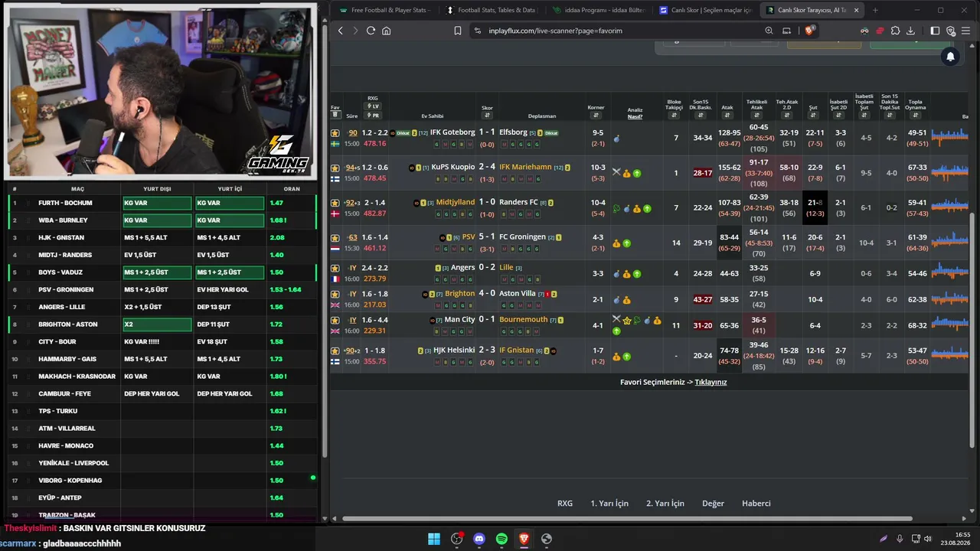Click the zoom magnifier icon in address bar

click(769, 31)
